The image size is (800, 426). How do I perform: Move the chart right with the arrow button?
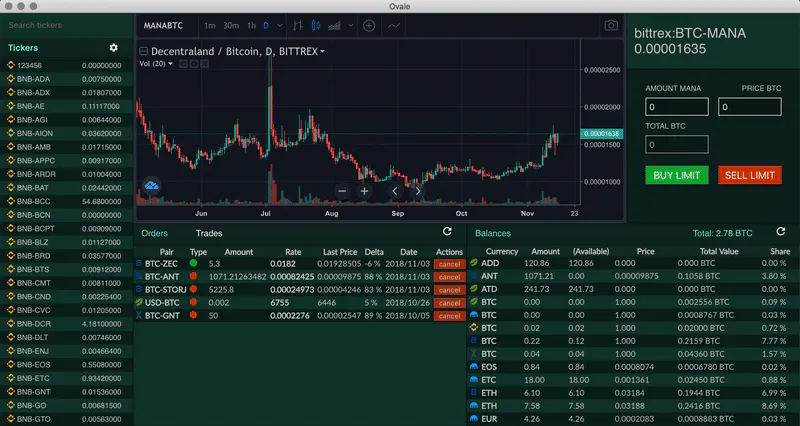point(417,191)
